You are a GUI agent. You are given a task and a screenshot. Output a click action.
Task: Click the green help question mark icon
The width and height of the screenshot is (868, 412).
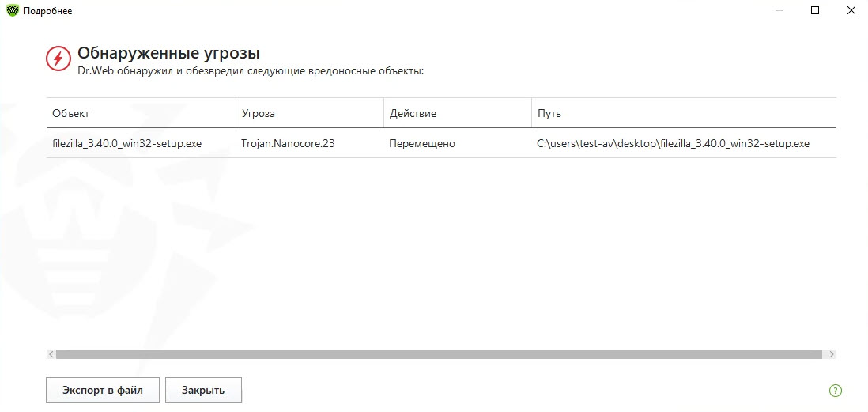point(836,391)
